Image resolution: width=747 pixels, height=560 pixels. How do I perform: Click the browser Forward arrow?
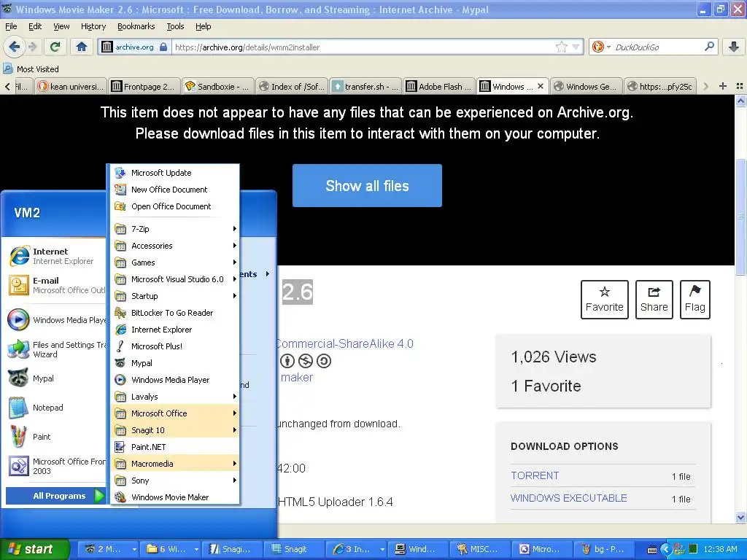tap(32, 47)
